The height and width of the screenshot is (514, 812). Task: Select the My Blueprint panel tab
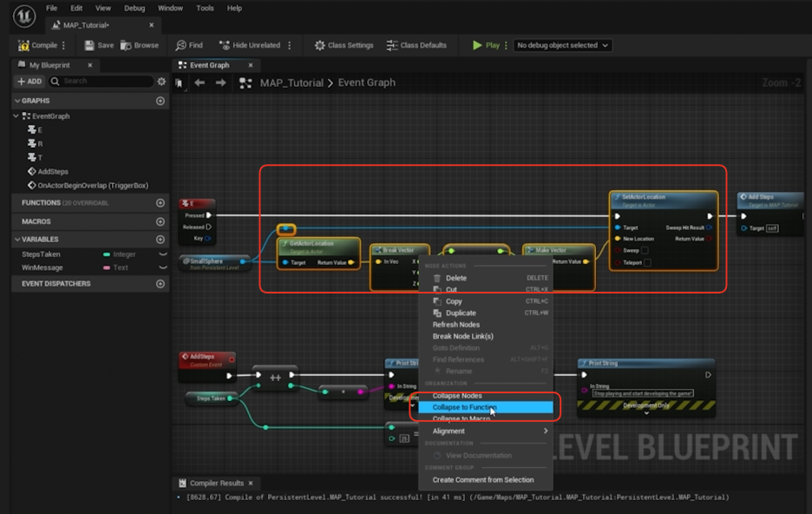tap(49, 65)
